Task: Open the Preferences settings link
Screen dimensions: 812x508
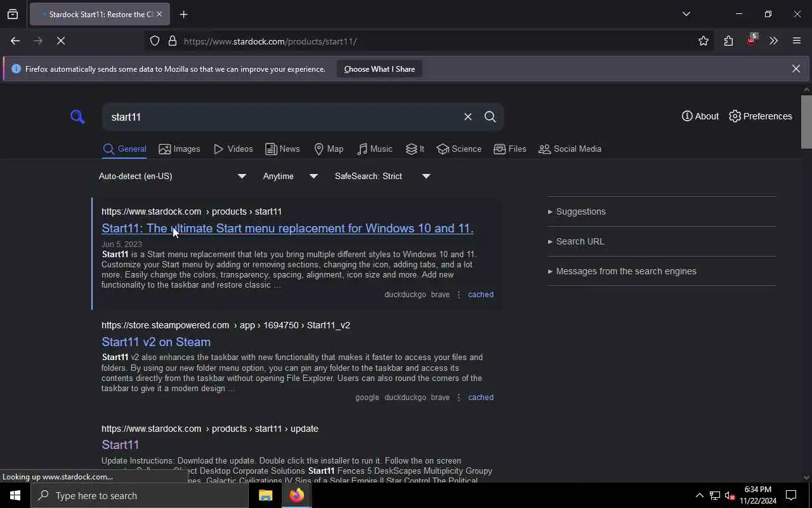Action: point(761,116)
